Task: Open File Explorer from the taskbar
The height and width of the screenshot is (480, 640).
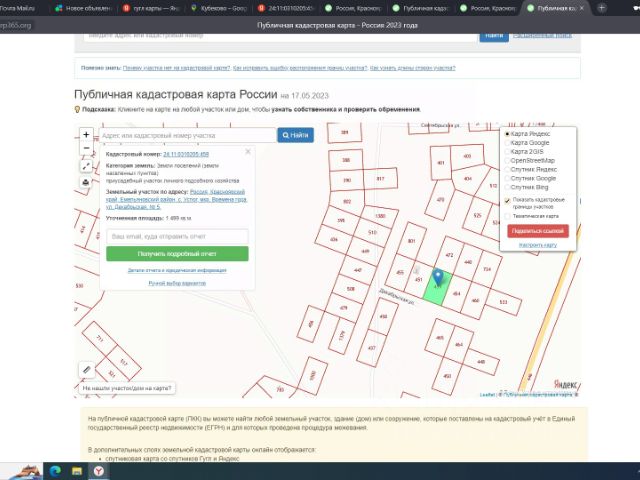Action: pos(76,470)
